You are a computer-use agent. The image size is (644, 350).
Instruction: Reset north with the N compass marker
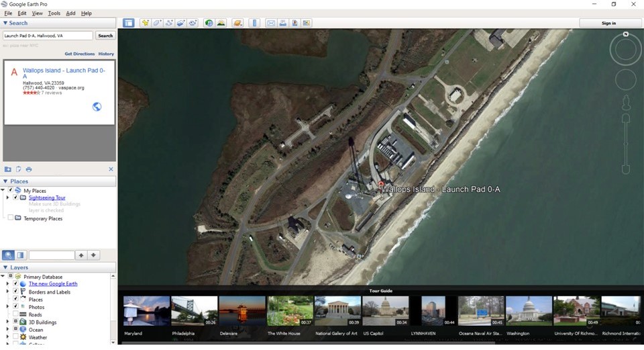pos(625,34)
